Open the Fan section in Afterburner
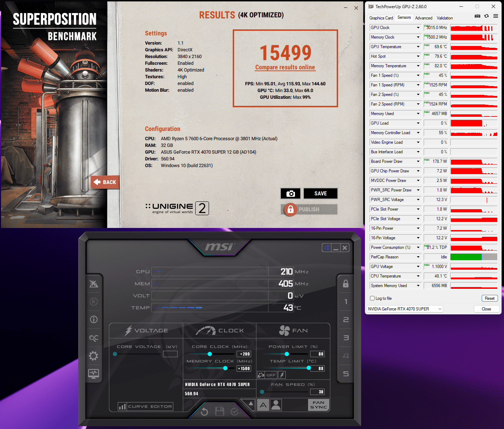Viewport: 504px width, 429px height. click(293, 331)
